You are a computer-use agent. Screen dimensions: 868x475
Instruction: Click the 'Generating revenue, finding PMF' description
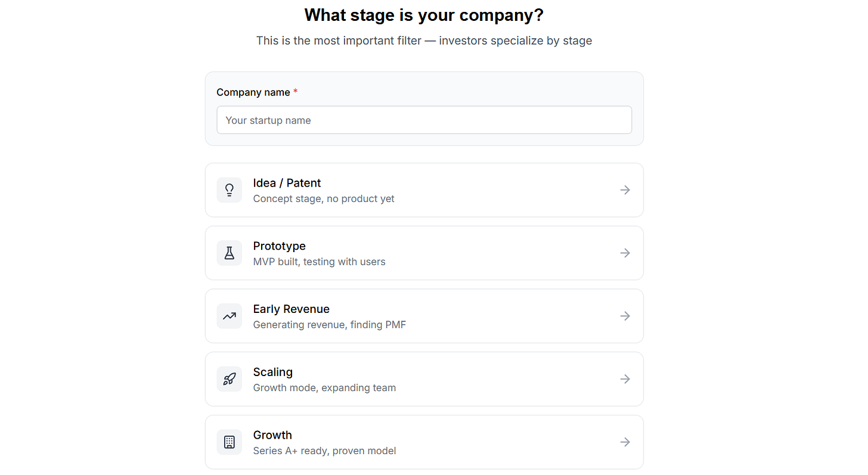click(x=329, y=325)
